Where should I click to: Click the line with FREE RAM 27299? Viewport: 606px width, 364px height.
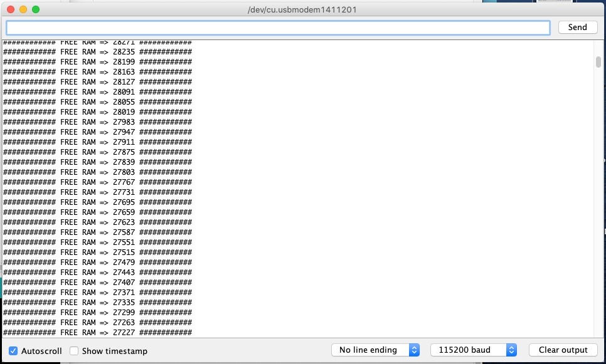pos(97,313)
